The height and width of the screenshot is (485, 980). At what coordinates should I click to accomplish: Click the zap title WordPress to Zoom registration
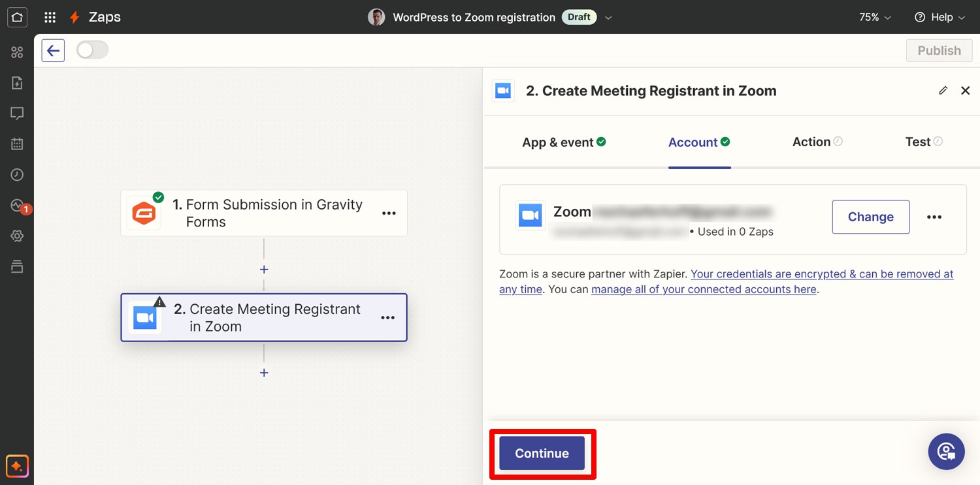click(474, 18)
